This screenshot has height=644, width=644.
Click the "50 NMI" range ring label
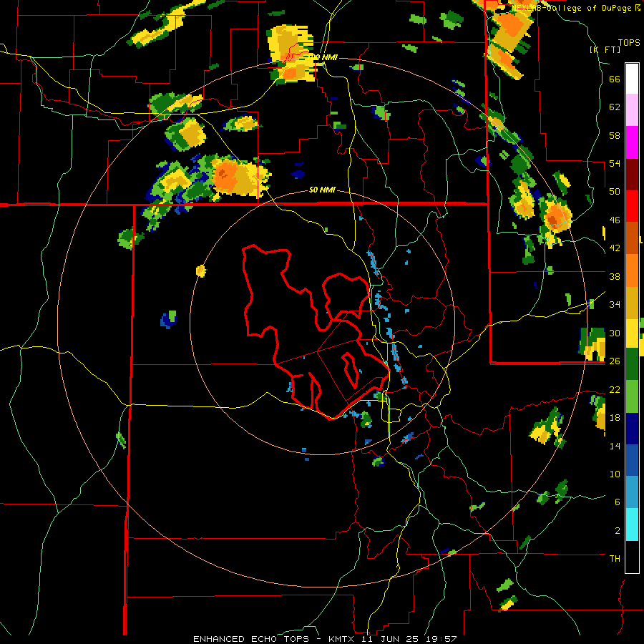(322, 190)
